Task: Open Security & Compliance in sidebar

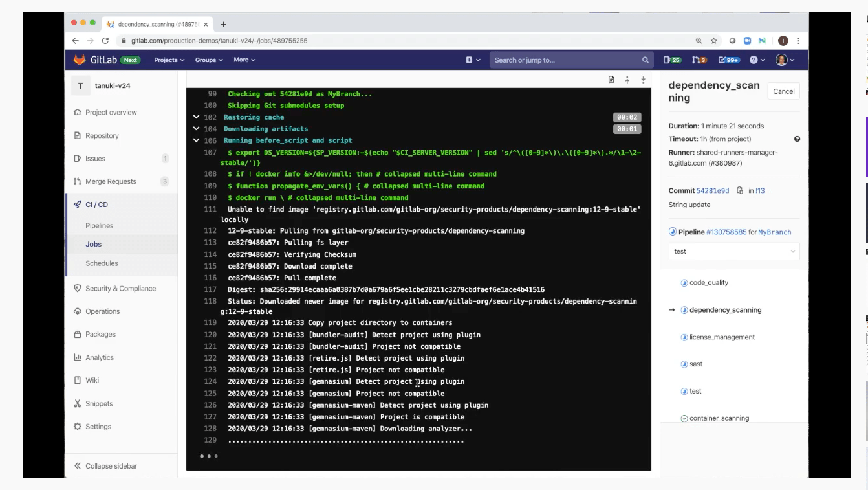Action: pyautogui.click(x=121, y=289)
